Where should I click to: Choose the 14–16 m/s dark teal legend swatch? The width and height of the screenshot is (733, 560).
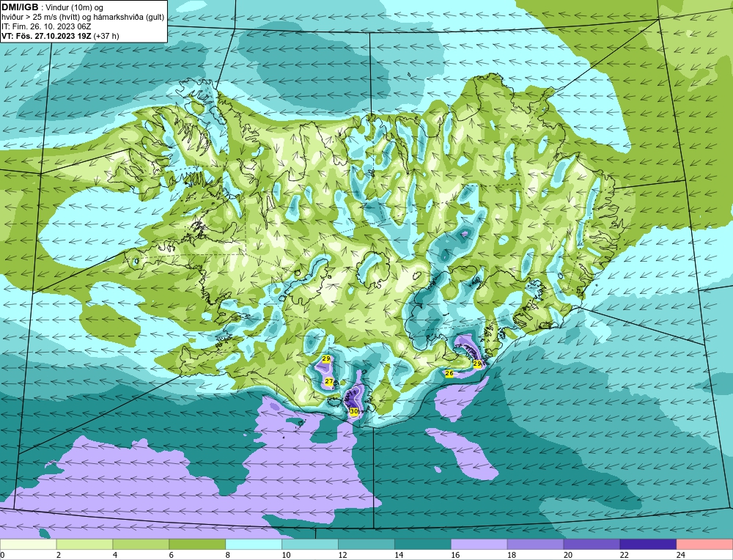[423, 545]
